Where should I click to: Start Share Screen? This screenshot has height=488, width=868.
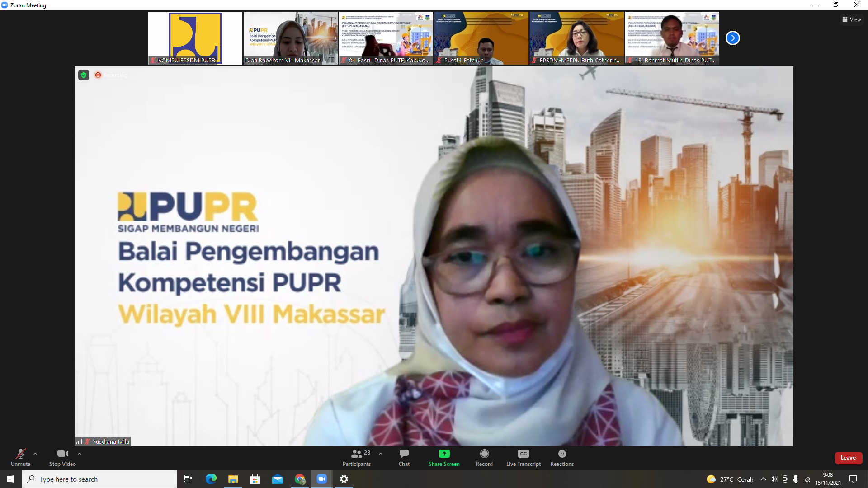coord(444,457)
